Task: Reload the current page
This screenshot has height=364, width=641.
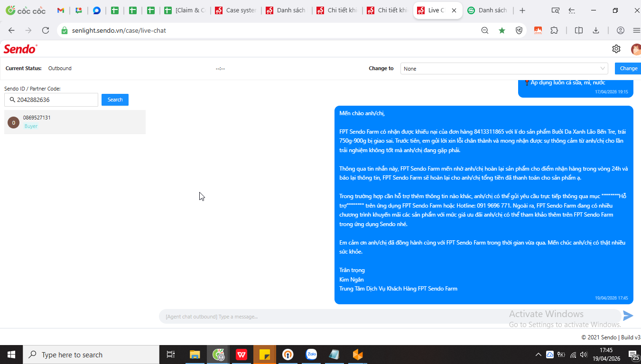Action: [x=46, y=30]
